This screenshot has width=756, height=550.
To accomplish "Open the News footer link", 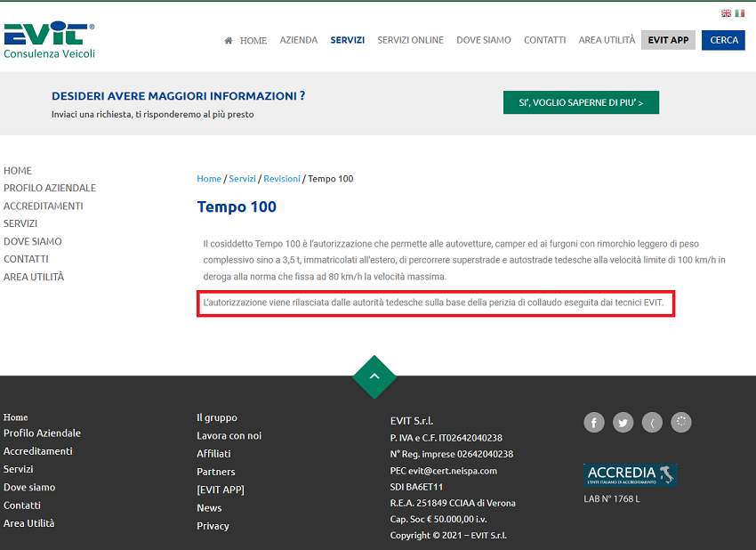I will (x=209, y=508).
